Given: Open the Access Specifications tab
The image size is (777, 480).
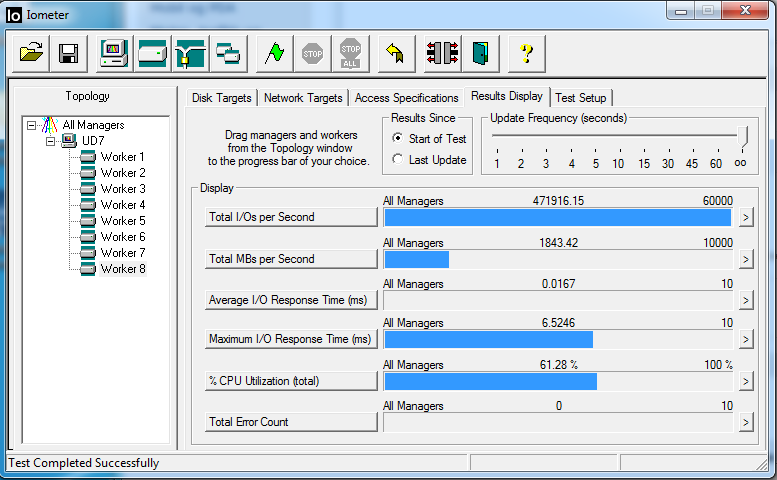Looking at the screenshot, I should coord(406,98).
